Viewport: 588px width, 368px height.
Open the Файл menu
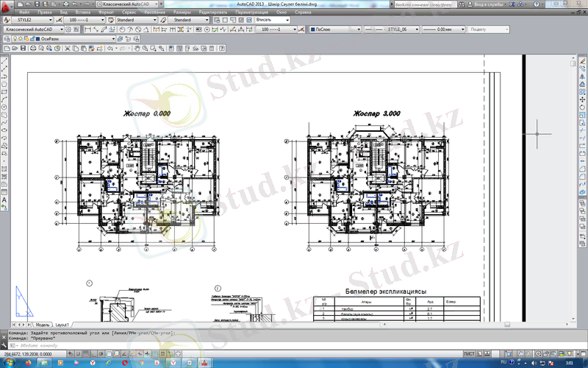(24, 12)
